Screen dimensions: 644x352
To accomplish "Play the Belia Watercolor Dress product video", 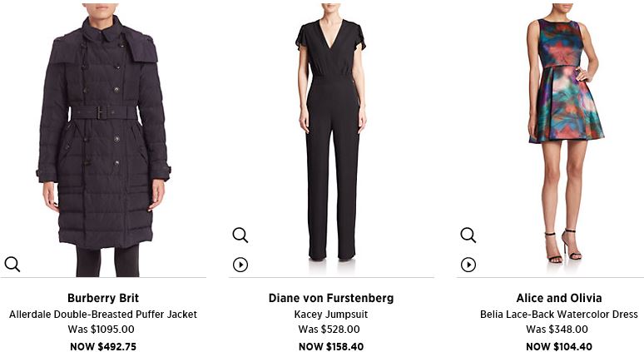I will pos(468,265).
